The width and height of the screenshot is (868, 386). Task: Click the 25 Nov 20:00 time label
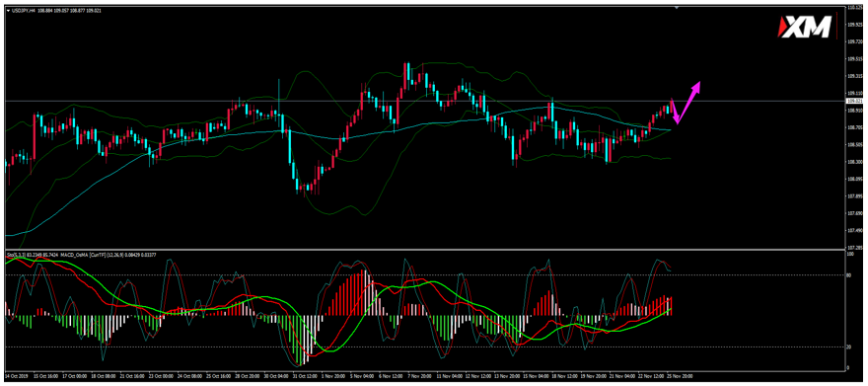(679, 375)
